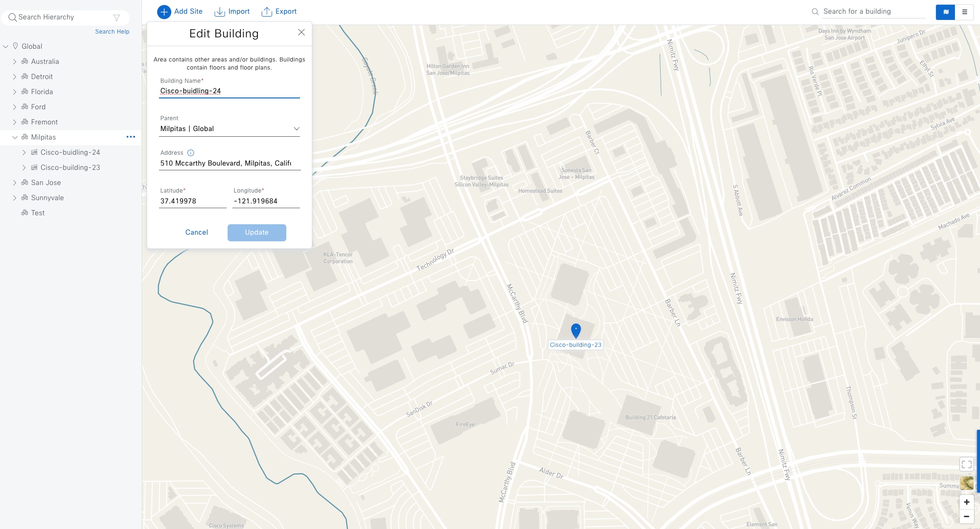Toggle satellite view via map thumbnail
The image size is (980, 529).
(x=967, y=484)
